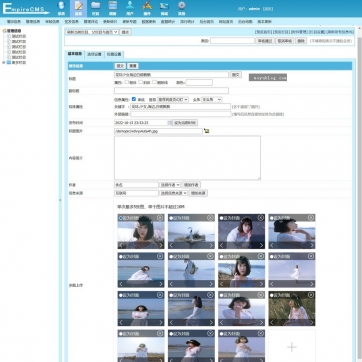
Task: Open the Plugins section icon
Action: (x=147, y=8)
